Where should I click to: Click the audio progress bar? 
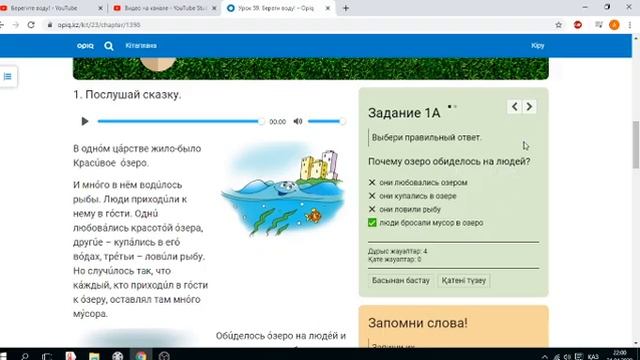[x=180, y=121]
